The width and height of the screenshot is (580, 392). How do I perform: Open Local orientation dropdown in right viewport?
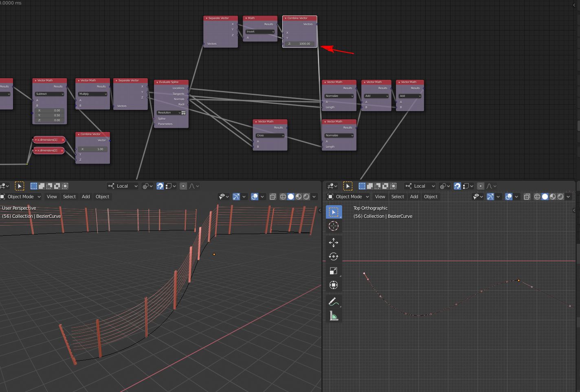420,186
